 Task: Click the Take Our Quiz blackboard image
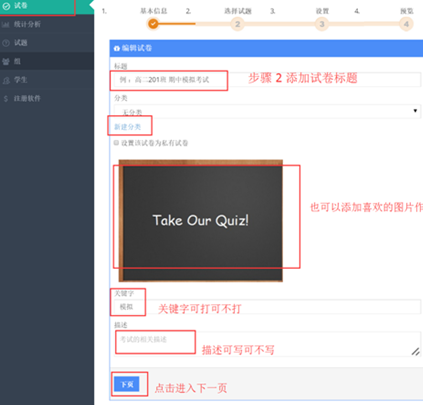click(x=201, y=220)
